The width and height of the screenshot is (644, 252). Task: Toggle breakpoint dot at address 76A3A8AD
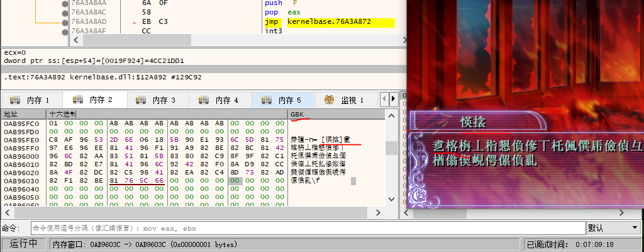(x=65, y=21)
